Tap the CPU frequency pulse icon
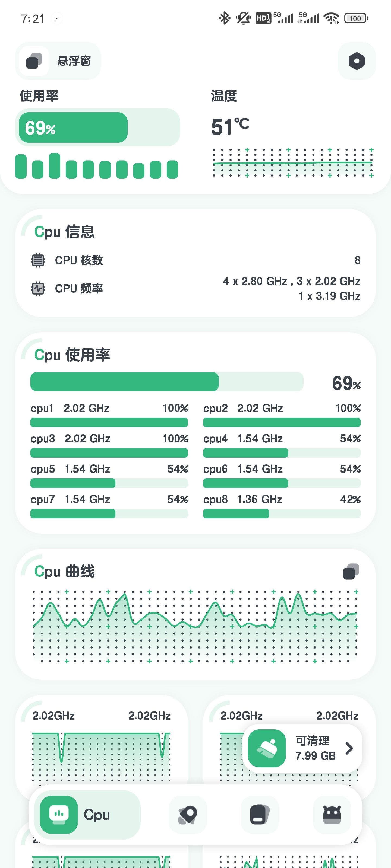391x868 pixels. coord(38,288)
